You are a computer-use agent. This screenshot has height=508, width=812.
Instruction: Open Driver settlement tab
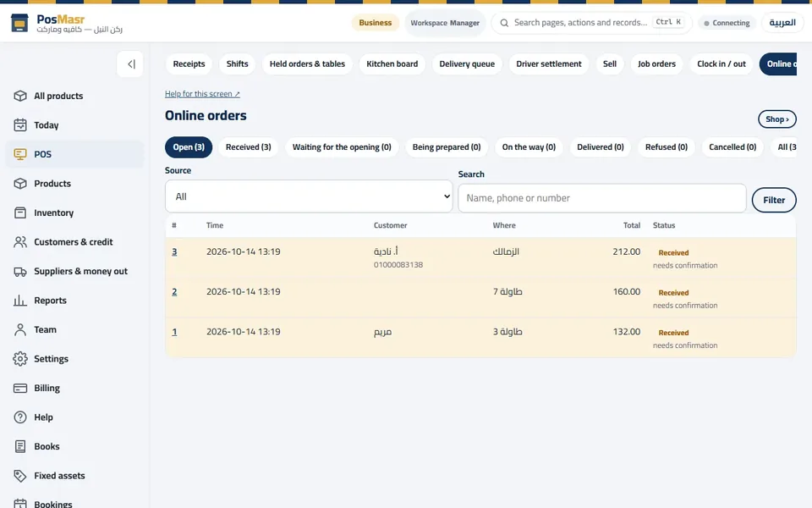(549, 64)
